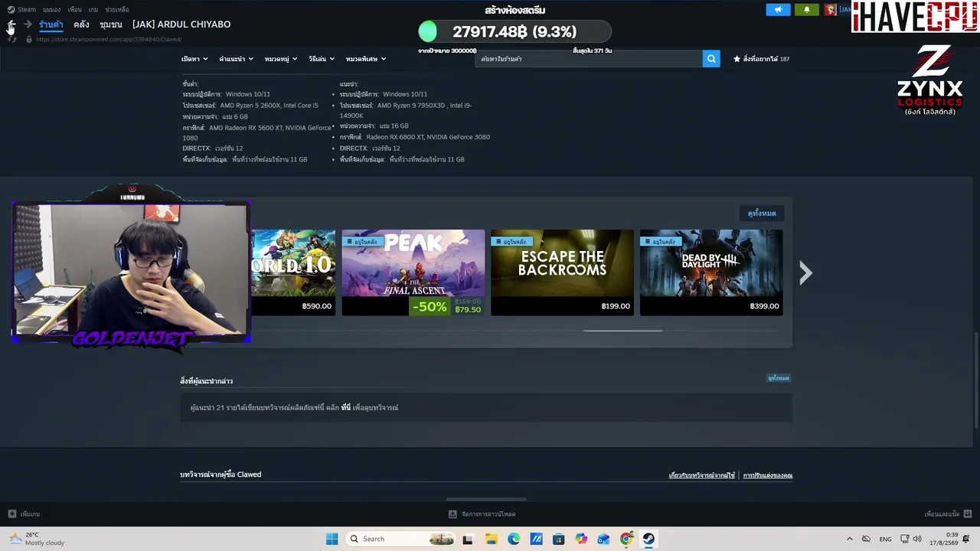Open the มุมมอง (View) menu

(x=51, y=10)
